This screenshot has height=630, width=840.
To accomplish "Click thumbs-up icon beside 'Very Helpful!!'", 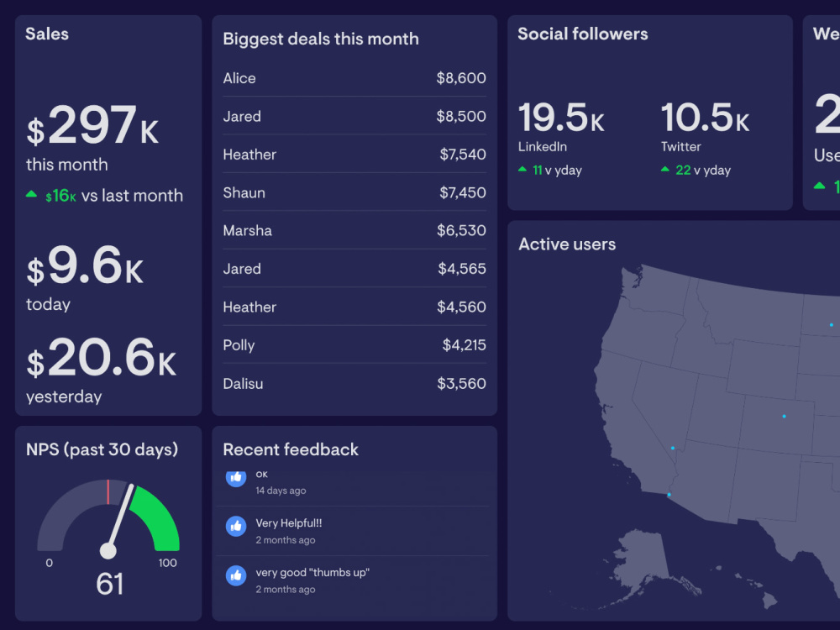I will 236,527.
